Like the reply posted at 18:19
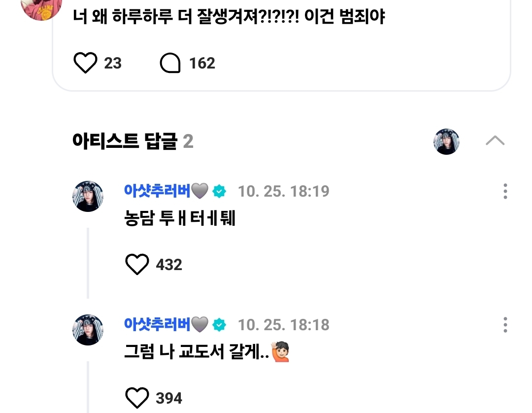Screen dimensions: 532x413 click(137, 265)
